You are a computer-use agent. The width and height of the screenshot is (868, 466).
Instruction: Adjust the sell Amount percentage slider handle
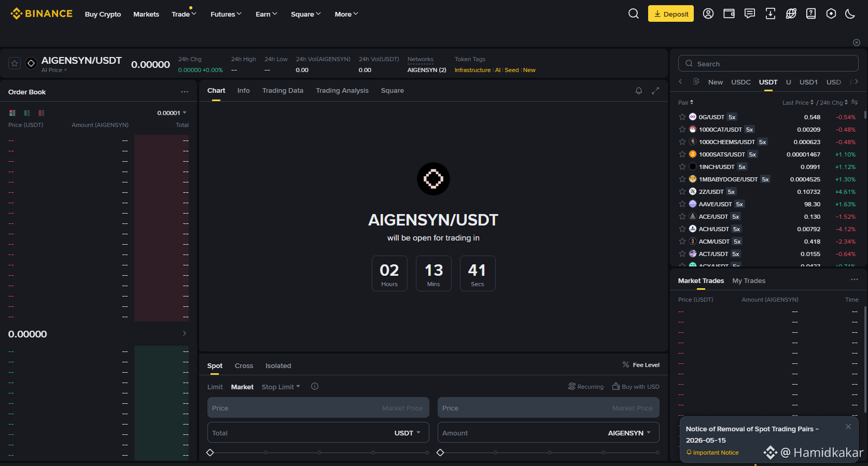[440, 453]
